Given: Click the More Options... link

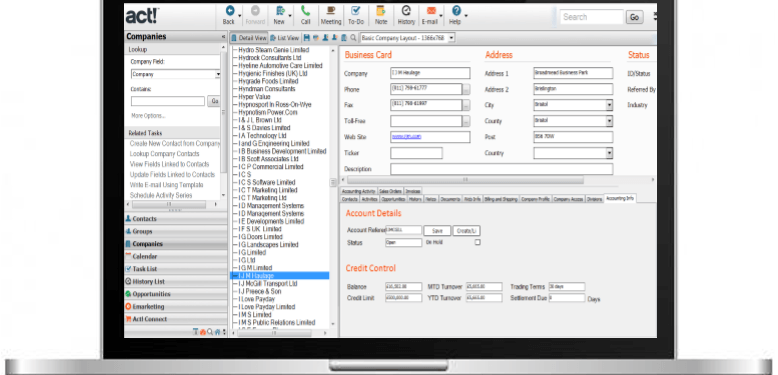Looking at the screenshot, I should pyautogui.click(x=148, y=116).
